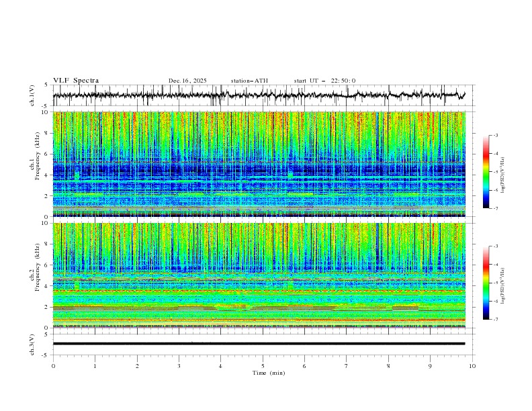Select the "start UT = 22:50:0" text
The height and width of the screenshot is (411, 532).
pyautogui.click(x=324, y=81)
